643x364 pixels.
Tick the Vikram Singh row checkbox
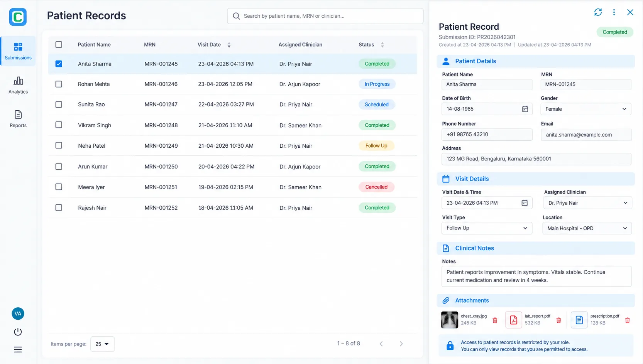tap(59, 125)
